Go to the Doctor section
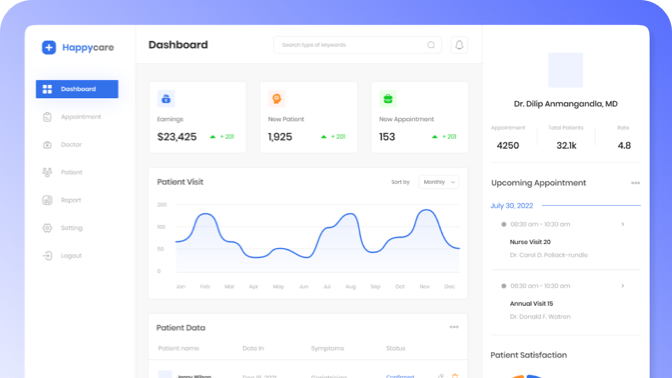Viewport: 672px width, 378px height. click(x=71, y=144)
